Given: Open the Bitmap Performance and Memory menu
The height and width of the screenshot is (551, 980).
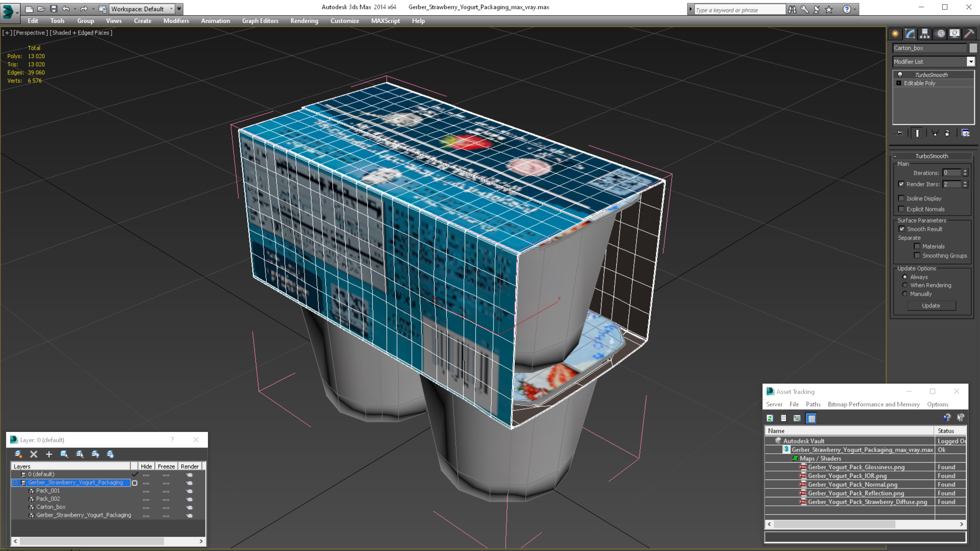Looking at the screenshot, I should (x=873, y=404).
